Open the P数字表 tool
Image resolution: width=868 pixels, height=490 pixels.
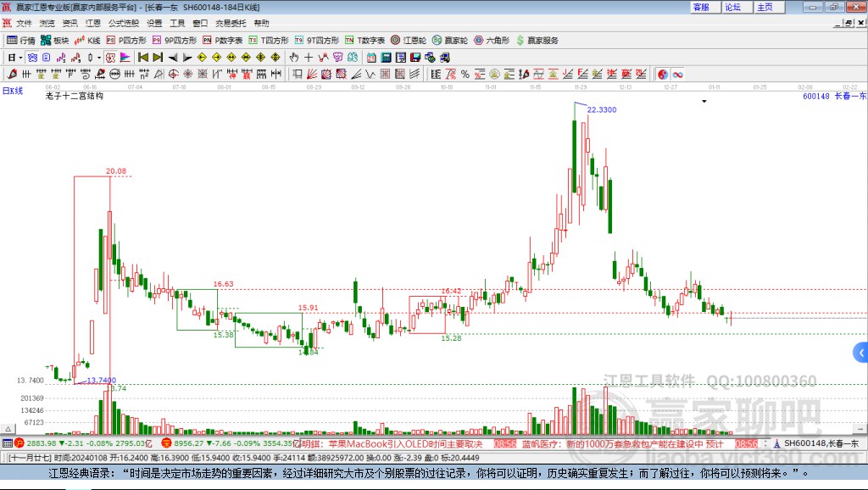[x=223, y=40]
